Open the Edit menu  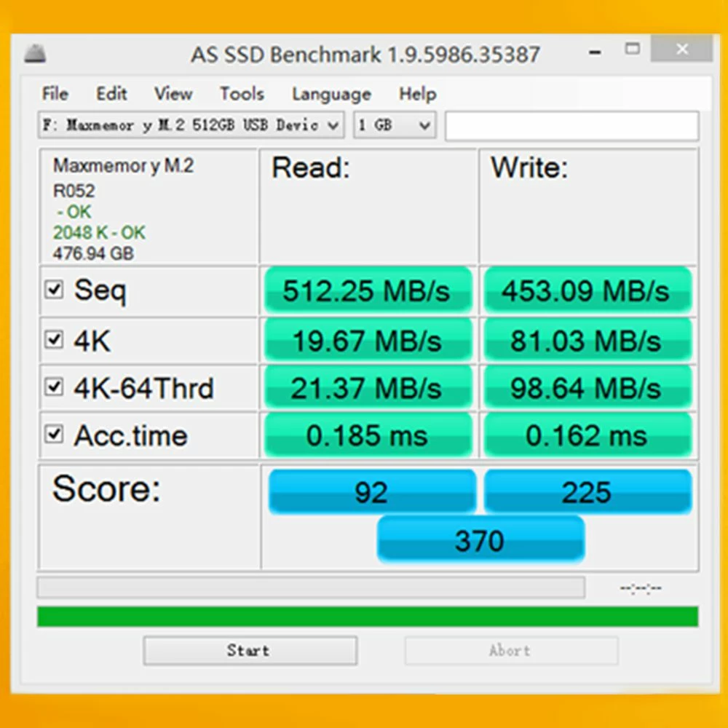pos(111,94)
